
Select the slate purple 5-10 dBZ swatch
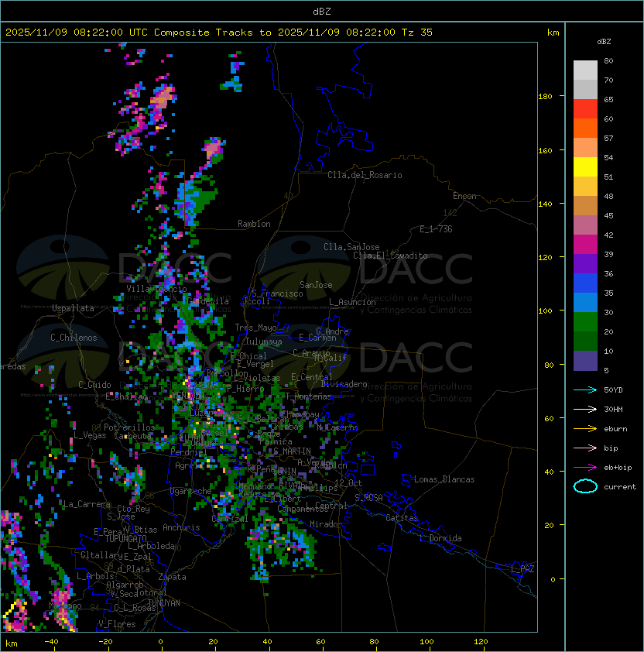pyautogui.click(x=585, y=361)
